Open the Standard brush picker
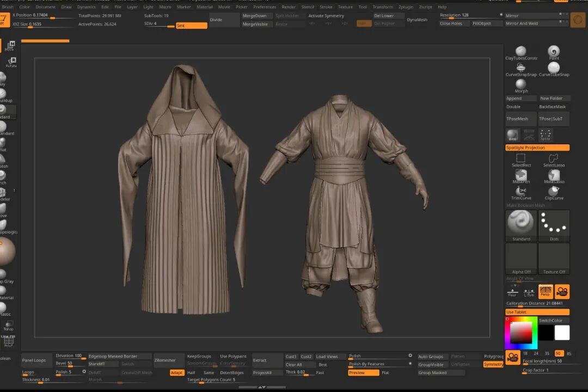Screen dimensions: 588x392 tap(521, 225)
